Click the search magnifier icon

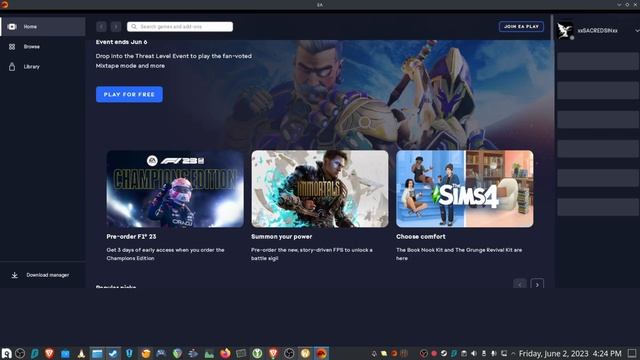coord(134,27)
